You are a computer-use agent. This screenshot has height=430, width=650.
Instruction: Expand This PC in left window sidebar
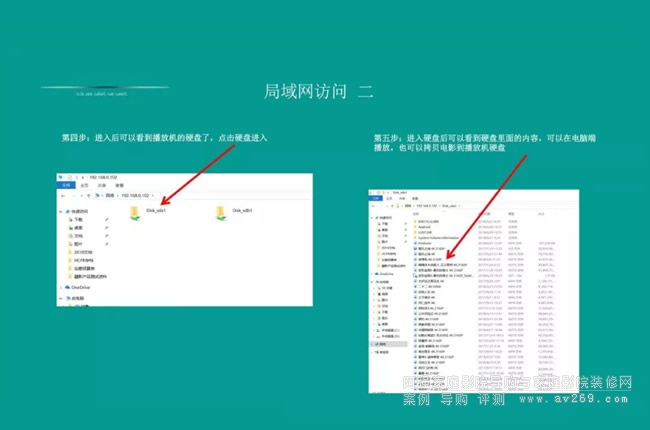pyautogui.click(x=62, y=298)
